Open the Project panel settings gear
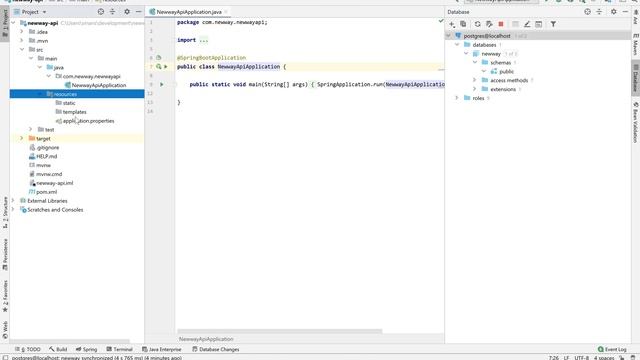640x360 pixels. [x=127, y=12]
